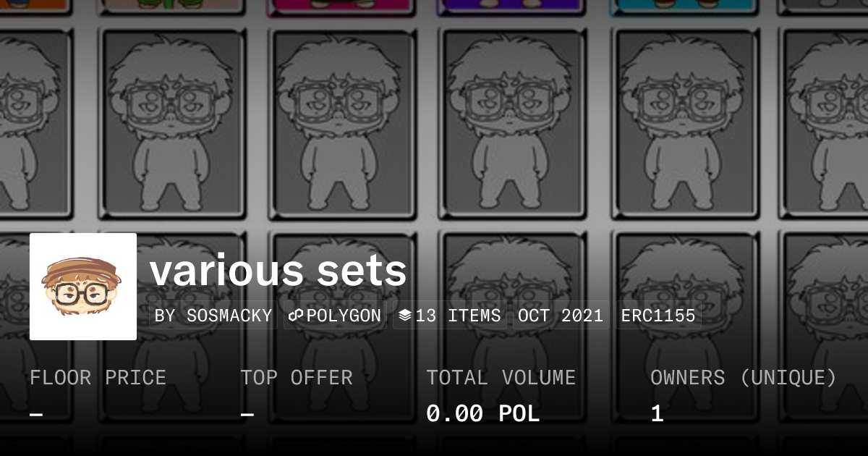Click the Polygon chain link icon
The image size is (868, 456).
(x=295, y=316)
